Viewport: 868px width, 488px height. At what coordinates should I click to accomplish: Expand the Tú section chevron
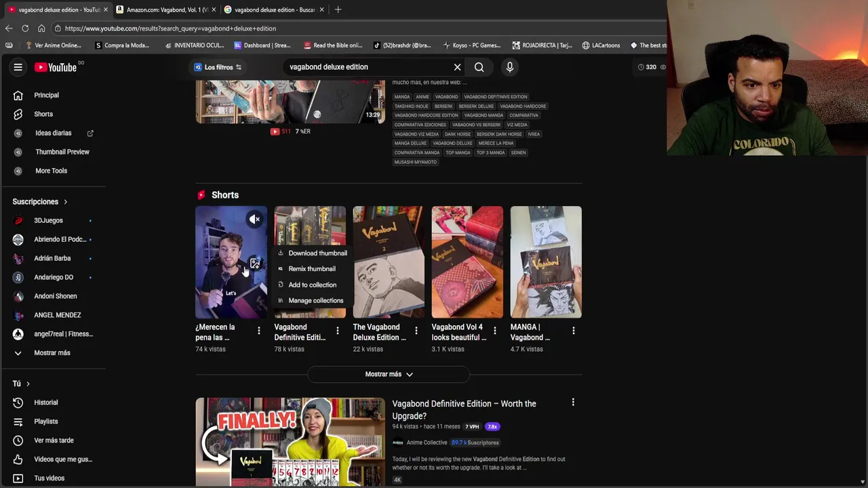point(28,384)
